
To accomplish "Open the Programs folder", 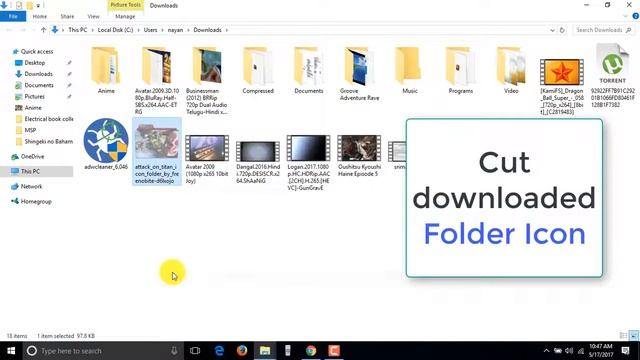I will (x=460, y=70).
